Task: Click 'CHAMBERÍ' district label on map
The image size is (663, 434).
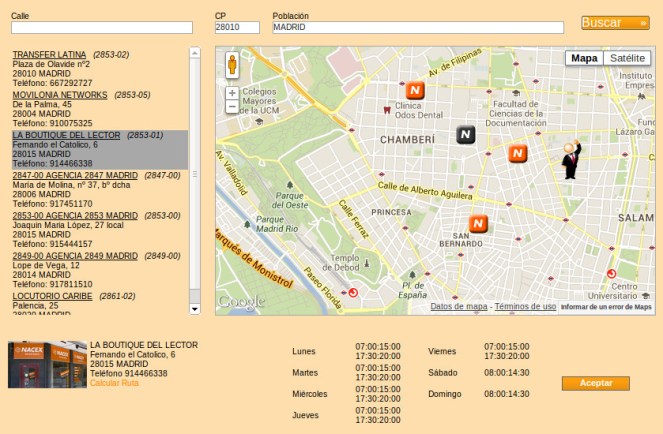Action: coord(407,140)
